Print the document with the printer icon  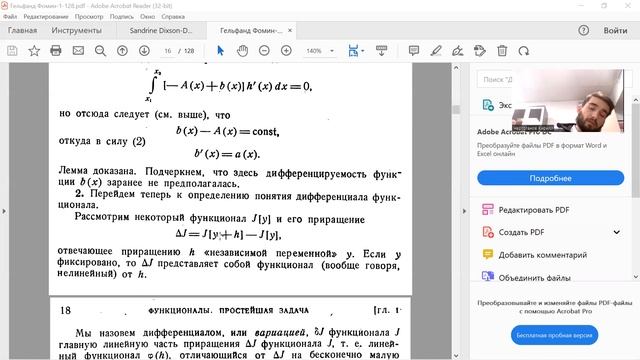56,51
